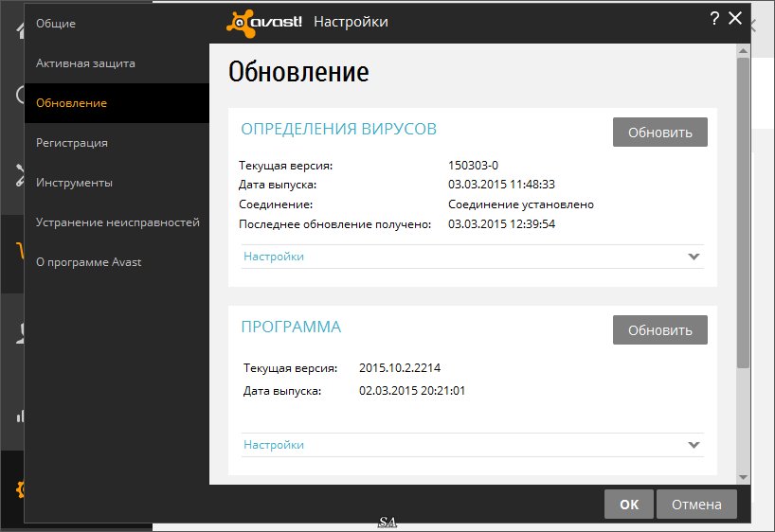This screenshot has width=775, height=532.
Task: Open help question mark icon
Action: 714,19
